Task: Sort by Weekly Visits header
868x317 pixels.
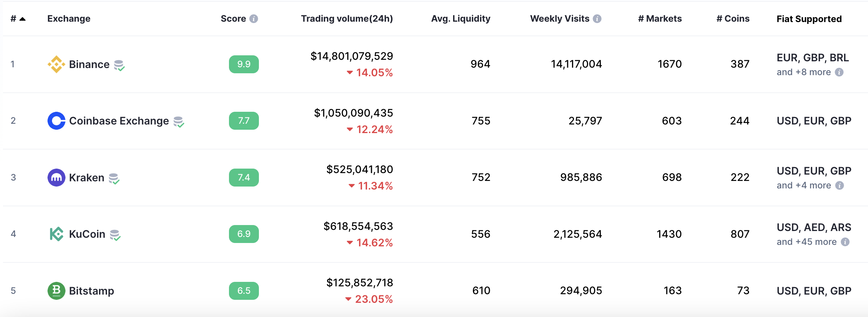Action: click(x=560, y=19)
